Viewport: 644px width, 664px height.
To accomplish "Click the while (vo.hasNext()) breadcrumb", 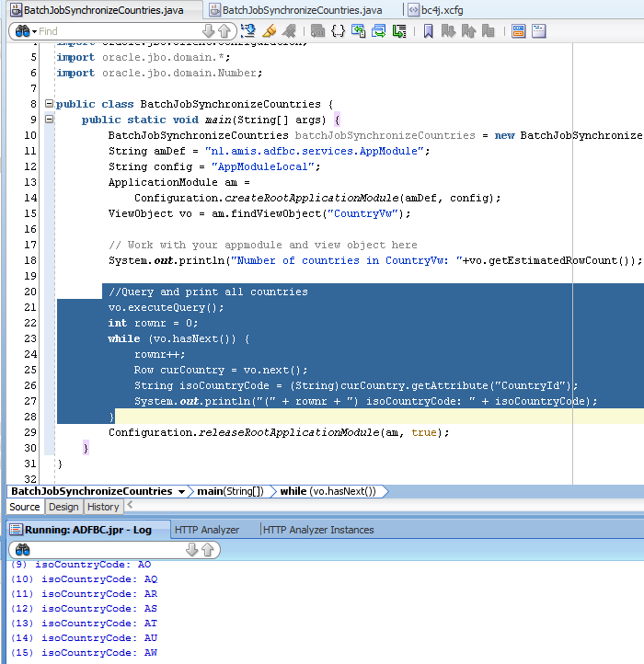I will tap(328, 491).
